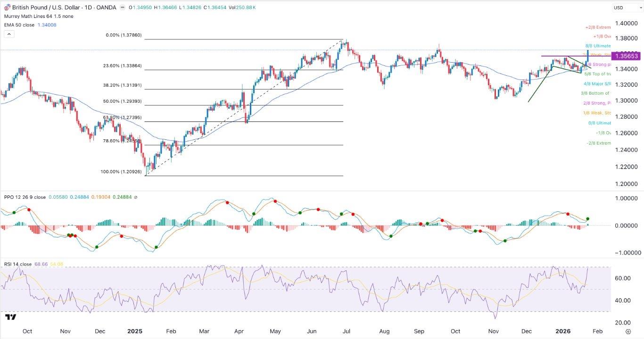Open the USD currency dropdown
Image resolution: width=644 pixels, height=339 pixels.
point(625,7)
